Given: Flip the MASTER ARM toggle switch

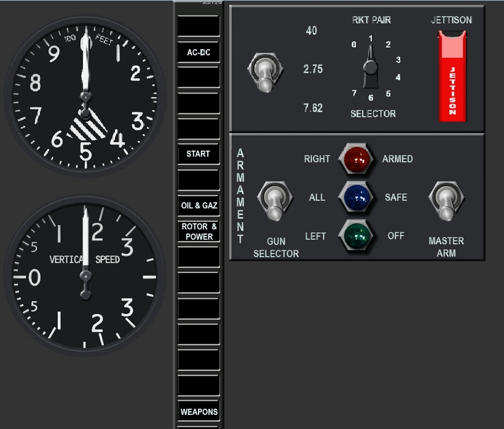Looking at the screenshot, I should [x=446, y=201].
